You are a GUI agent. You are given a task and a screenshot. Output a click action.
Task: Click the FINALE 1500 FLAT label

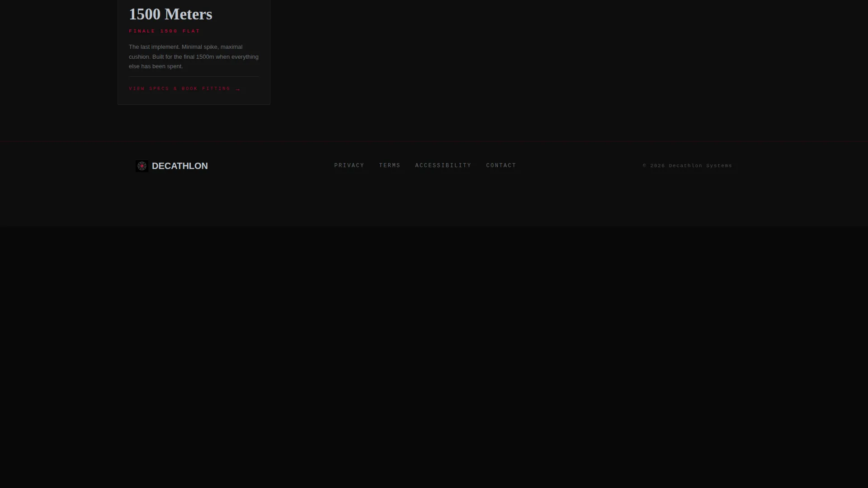(165, 31)
